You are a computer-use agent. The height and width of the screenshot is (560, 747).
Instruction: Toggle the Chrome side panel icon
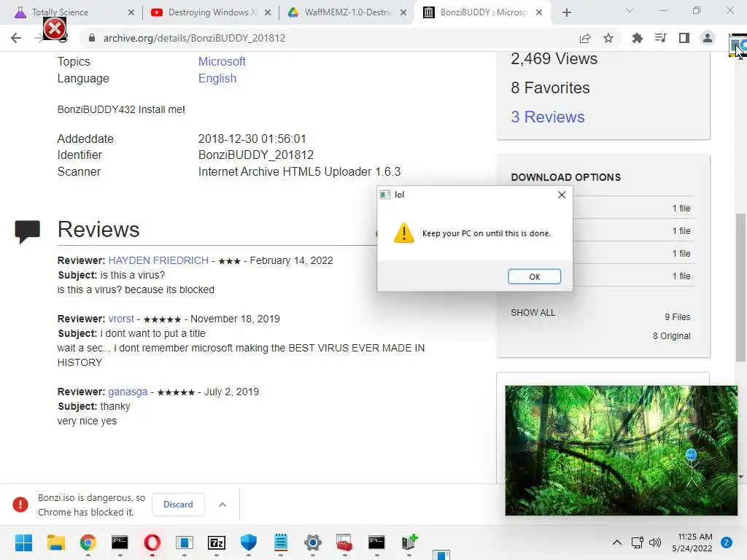coord(684,38)
